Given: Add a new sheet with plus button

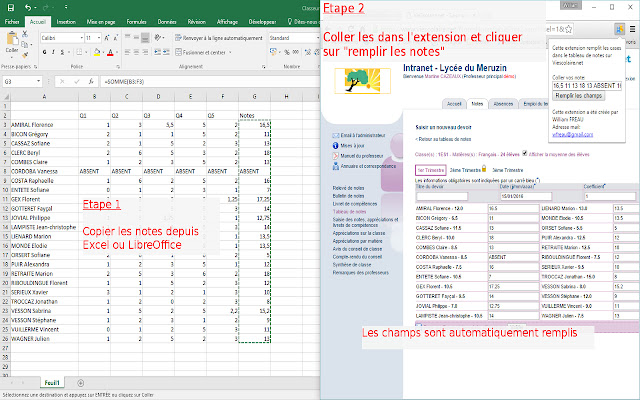Looking at the screenshot, I should pos(80,383).
